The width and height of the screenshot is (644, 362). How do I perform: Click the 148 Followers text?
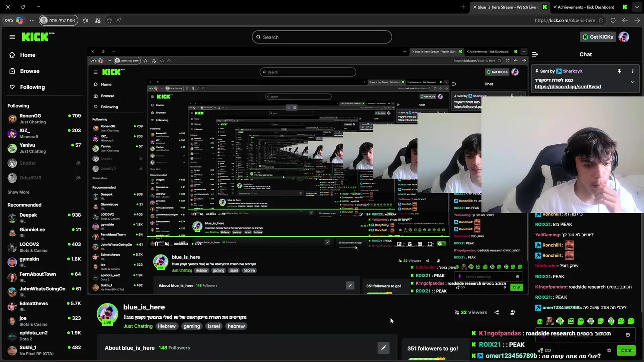[174, 348]
